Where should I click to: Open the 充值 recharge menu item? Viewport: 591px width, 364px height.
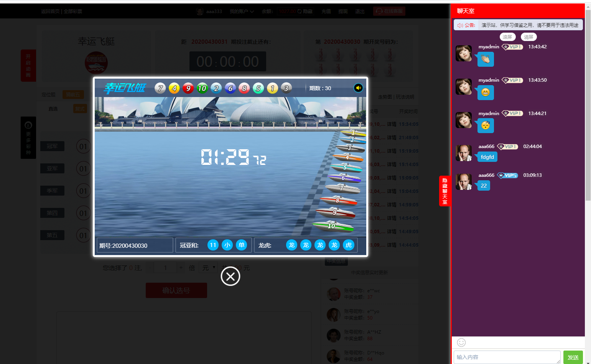click(326, 12)
